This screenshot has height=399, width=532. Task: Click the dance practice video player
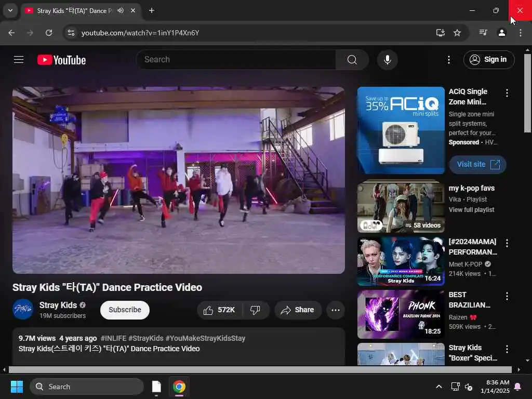179,180
